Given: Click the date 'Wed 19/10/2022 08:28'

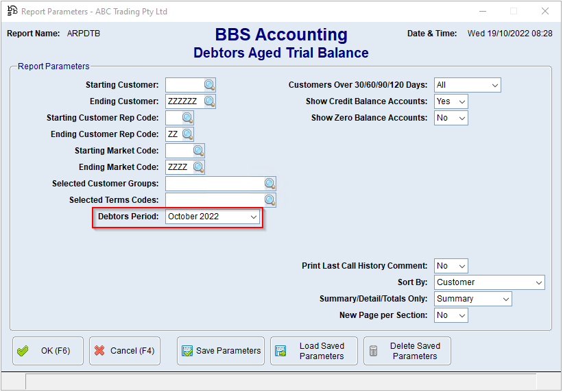Looking at the screenshot, I should tap(510, 34).
